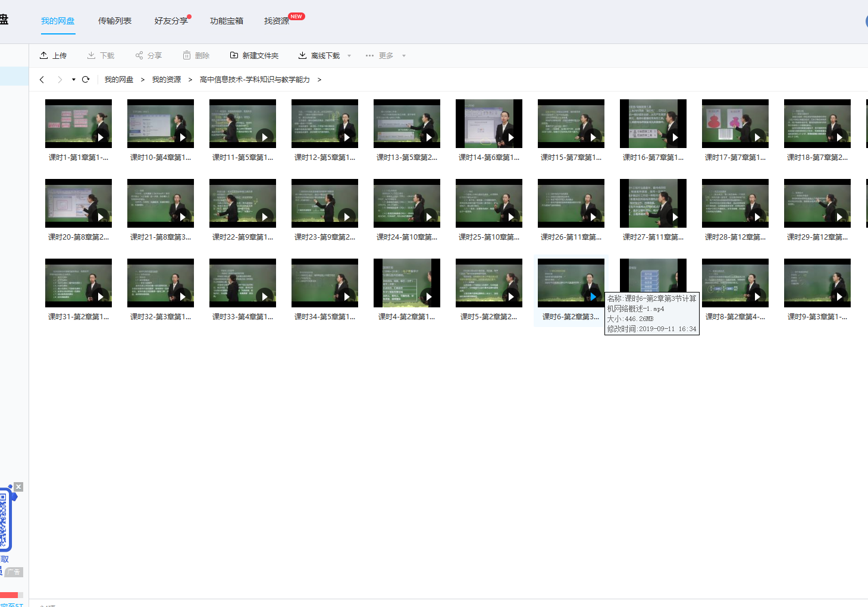The height and width of the screenshot is (607, 868).
Task: Click 我的资源 in the breadcrumb path
Action: coord(167,80)
